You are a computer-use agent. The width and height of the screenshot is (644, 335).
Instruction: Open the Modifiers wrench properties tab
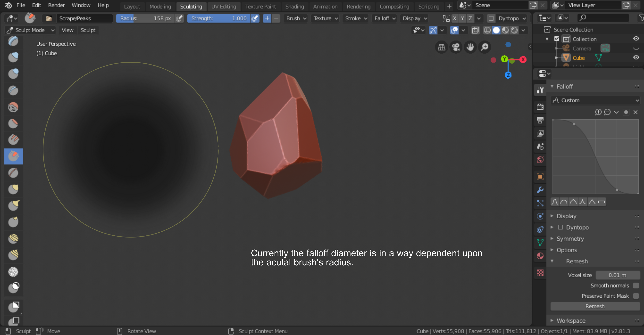(540, 190)
